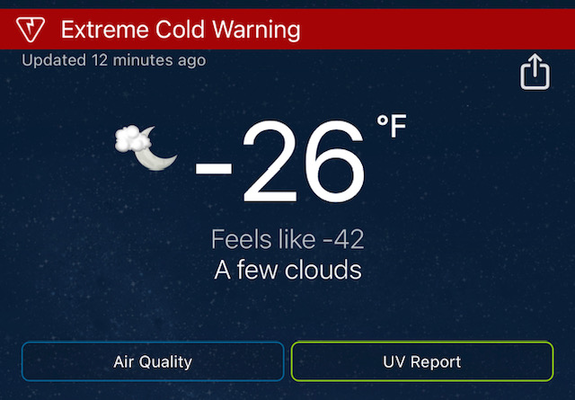This screenshot has height=400, width=575.
Task: Click the word Extreme in the banner
Action: pos(105,29)
